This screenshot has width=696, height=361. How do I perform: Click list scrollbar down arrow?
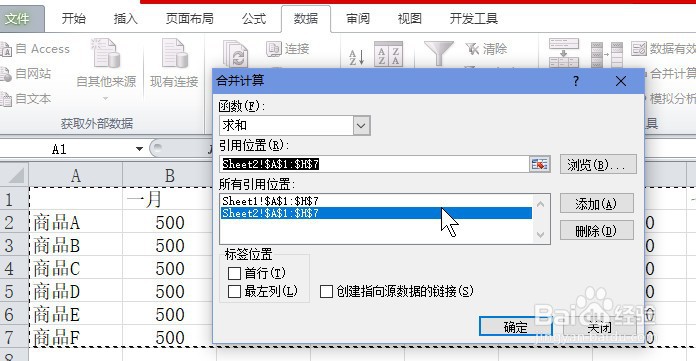point(541,234)
